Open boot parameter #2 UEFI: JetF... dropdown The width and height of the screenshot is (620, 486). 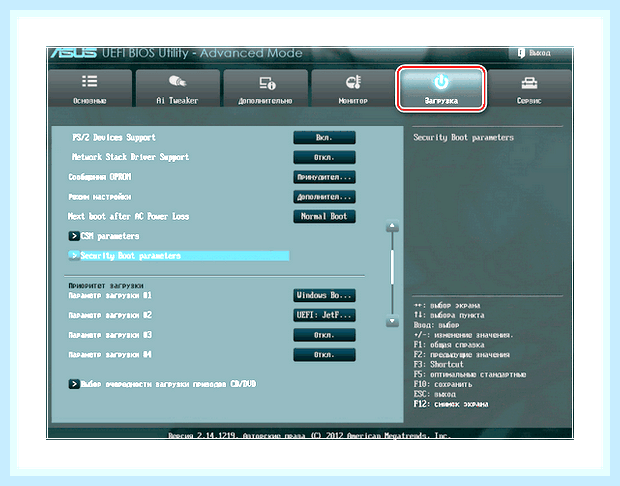pyautogui.click(x=324, y=315)
